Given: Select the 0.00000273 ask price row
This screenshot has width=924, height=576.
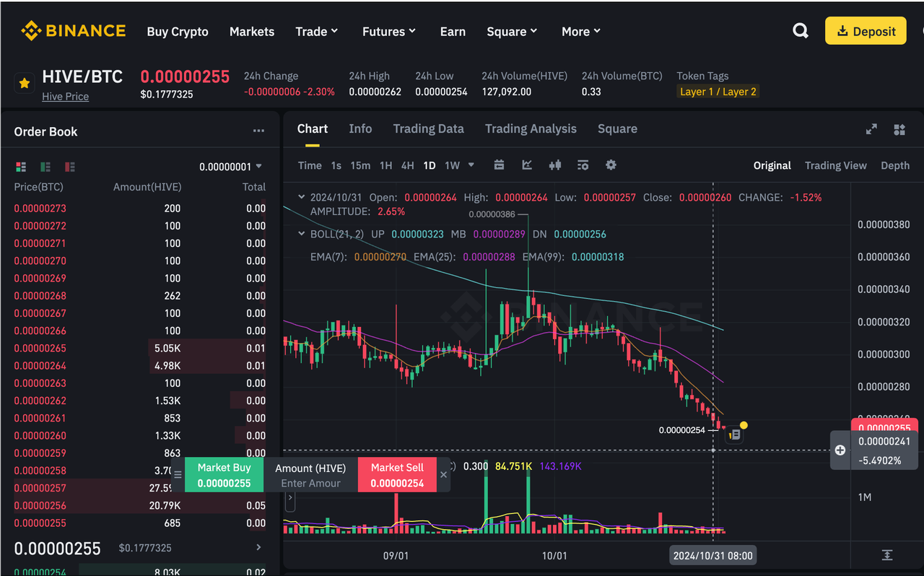Looking at the screenshot, I should coord(139,208).
